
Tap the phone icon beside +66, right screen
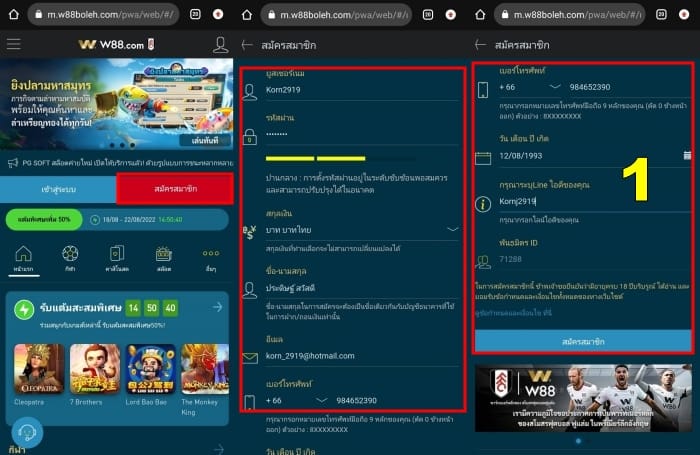[483, 90]
